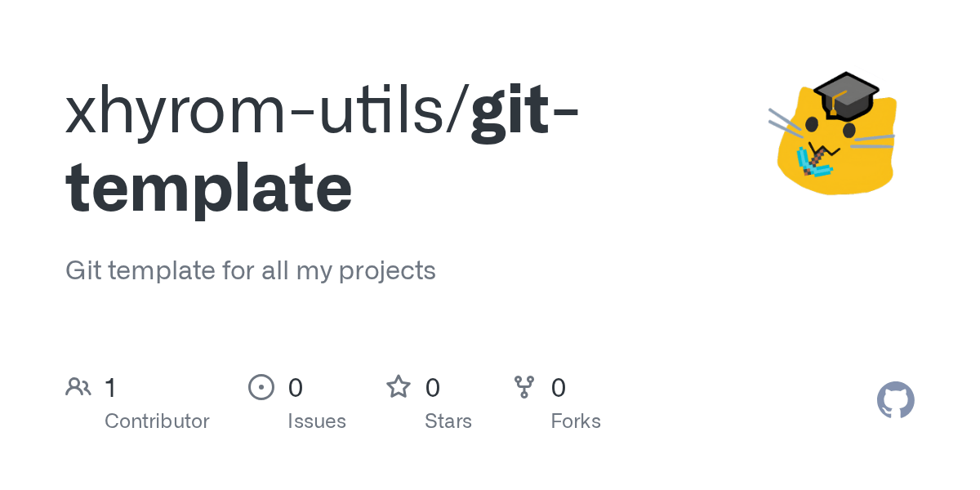Click the issues count number 0

[x=295, y=387]
